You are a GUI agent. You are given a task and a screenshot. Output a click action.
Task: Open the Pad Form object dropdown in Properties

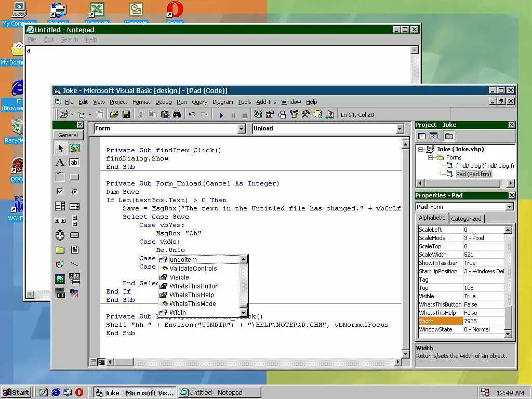[509, 207]
